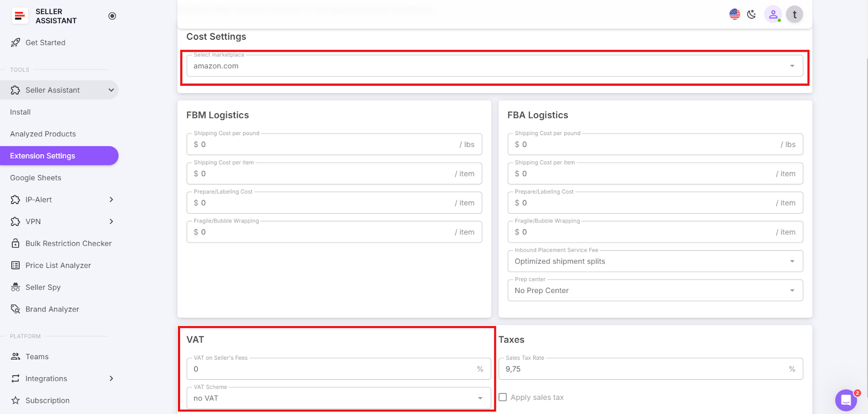Edit FBA Shipping Cost per item field
This screenshot has width=868, height=414.
(x=655, y=174)
